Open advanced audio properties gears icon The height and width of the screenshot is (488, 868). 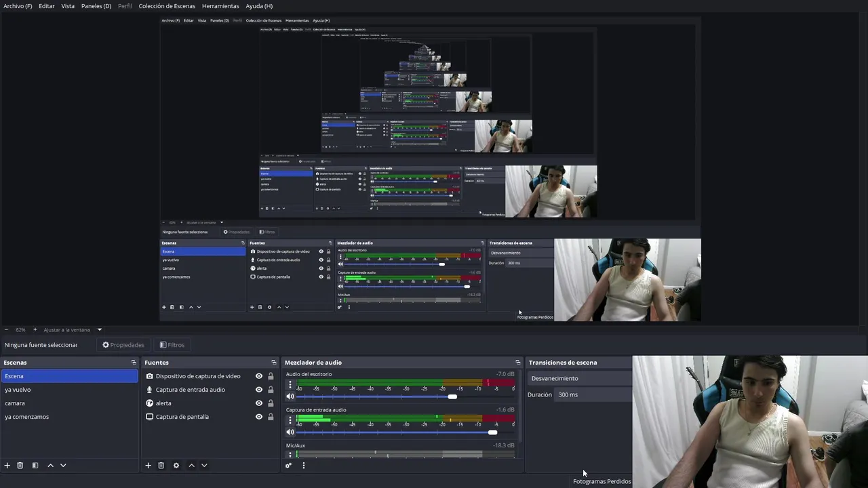289,466
